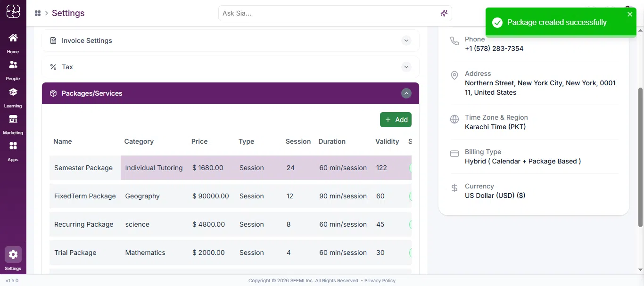Viewport: 644px width, 286px height.
Task: Open Learning section in sidebar
Action: [13, 98]
